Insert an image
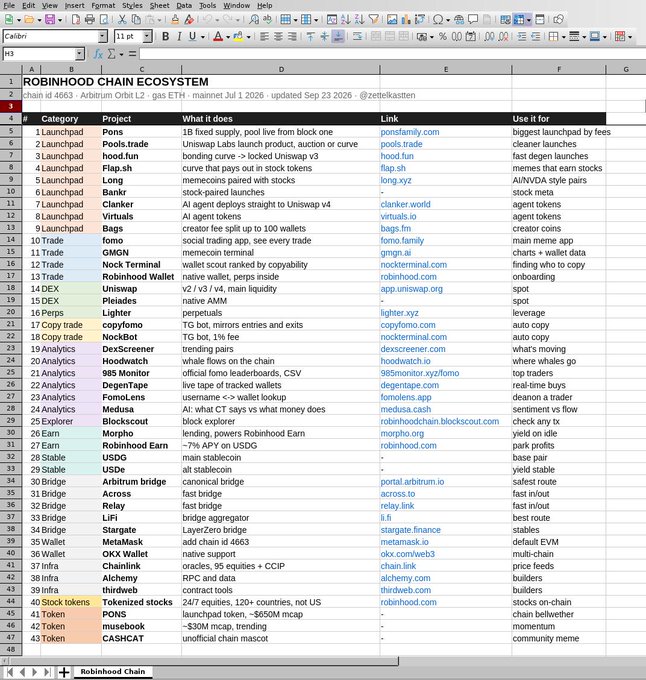This screenshot has width=646, height=680. pos(392,20)
